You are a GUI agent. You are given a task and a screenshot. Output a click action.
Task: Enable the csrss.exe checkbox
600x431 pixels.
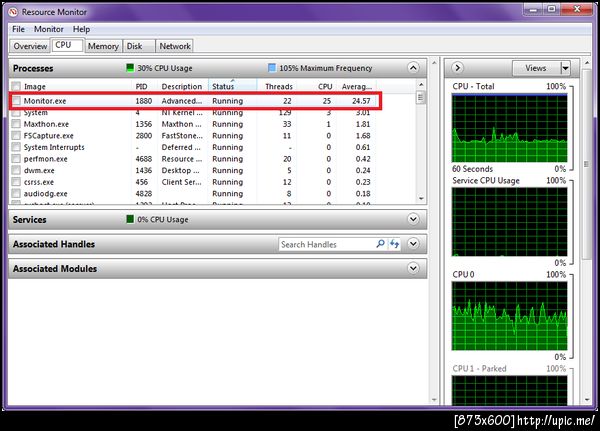(16, 182)
